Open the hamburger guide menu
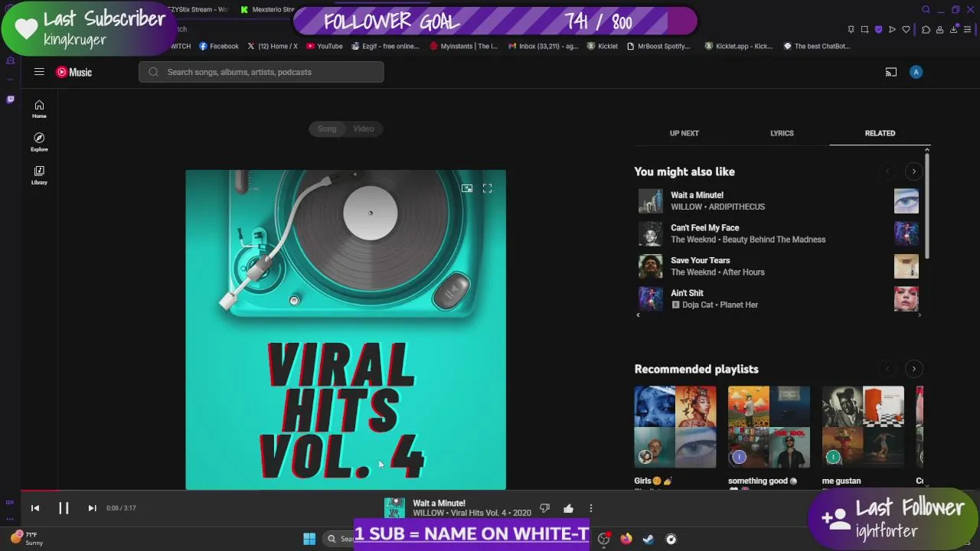Viewport: 980px width, 551px height. (x=39, y=72)
